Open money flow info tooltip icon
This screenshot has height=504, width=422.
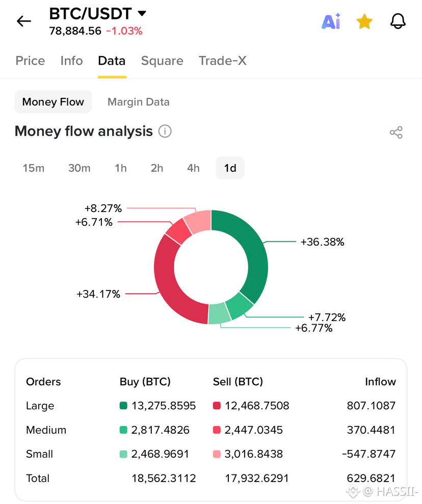click(165, 131)
